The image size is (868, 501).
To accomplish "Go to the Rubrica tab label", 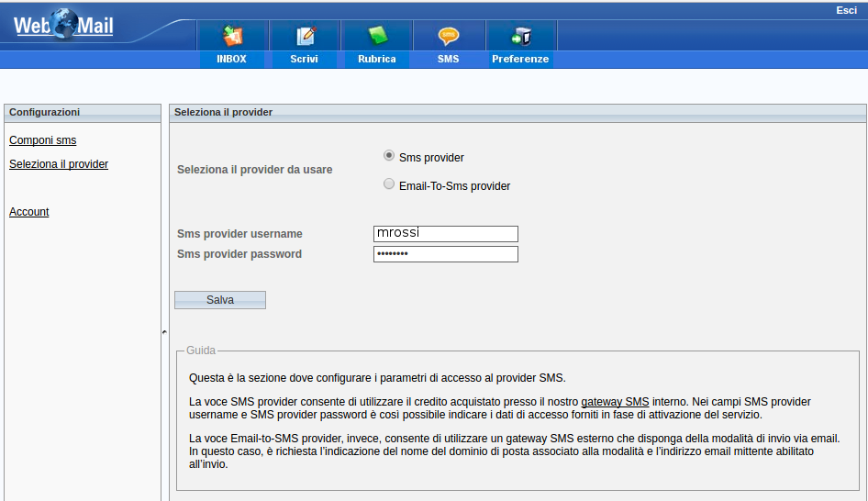I will (376, 59).
